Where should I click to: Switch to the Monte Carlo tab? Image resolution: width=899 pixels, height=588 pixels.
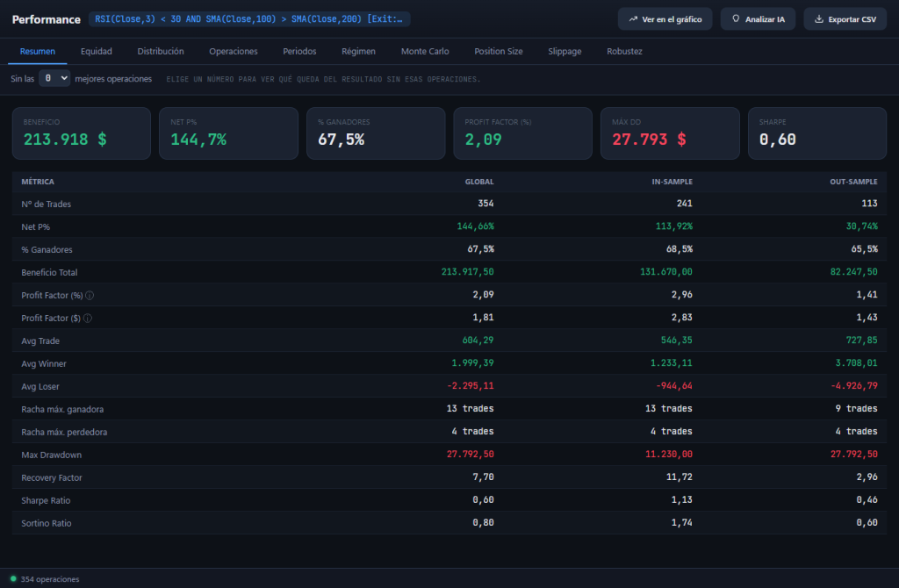point(425,51)
